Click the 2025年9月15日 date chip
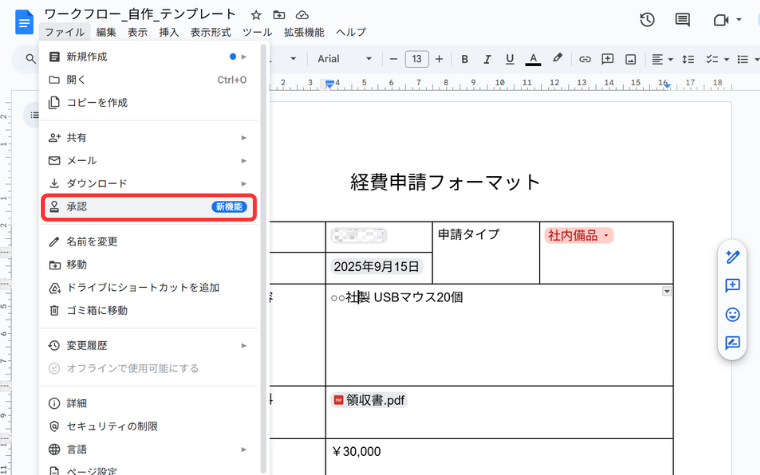Viewport: 760px width, 475px height. pyautogui.click(x=376, y=267)
